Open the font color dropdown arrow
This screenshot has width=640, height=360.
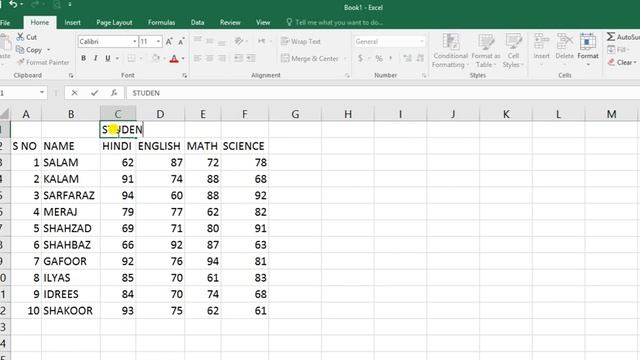(182, 59)
